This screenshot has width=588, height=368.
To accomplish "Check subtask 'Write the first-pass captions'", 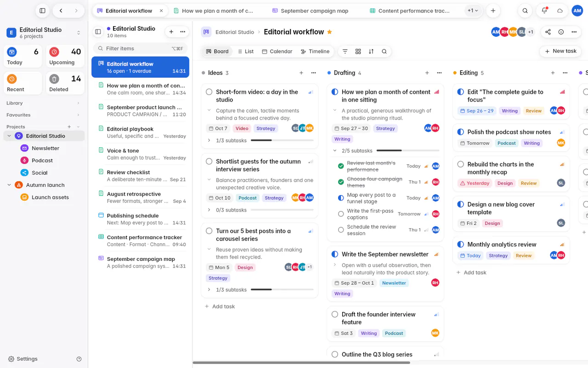I will [341, 214].
